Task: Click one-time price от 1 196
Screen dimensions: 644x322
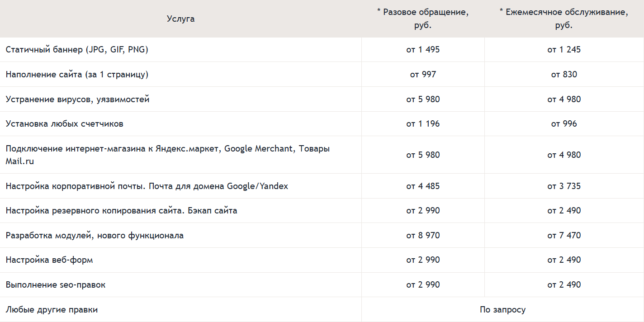Action: click(423, 124)
